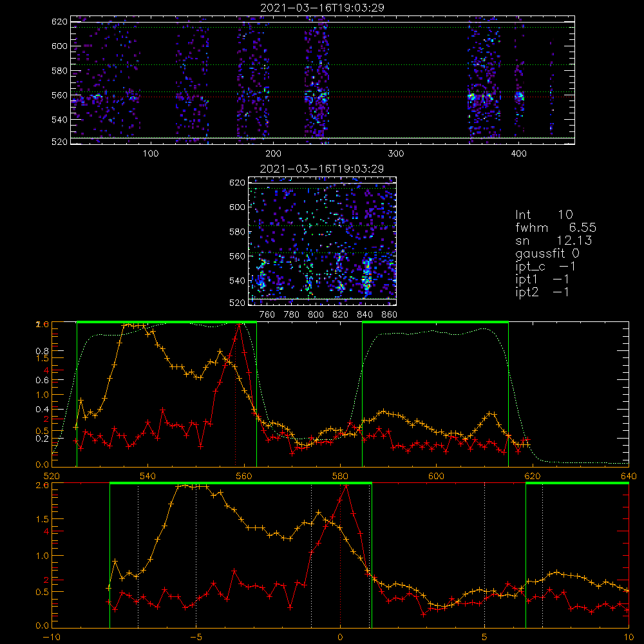The image size is (644, 644).
Task: Click the white '0.6' y-axis label
Action: click(x=43, y=381)
